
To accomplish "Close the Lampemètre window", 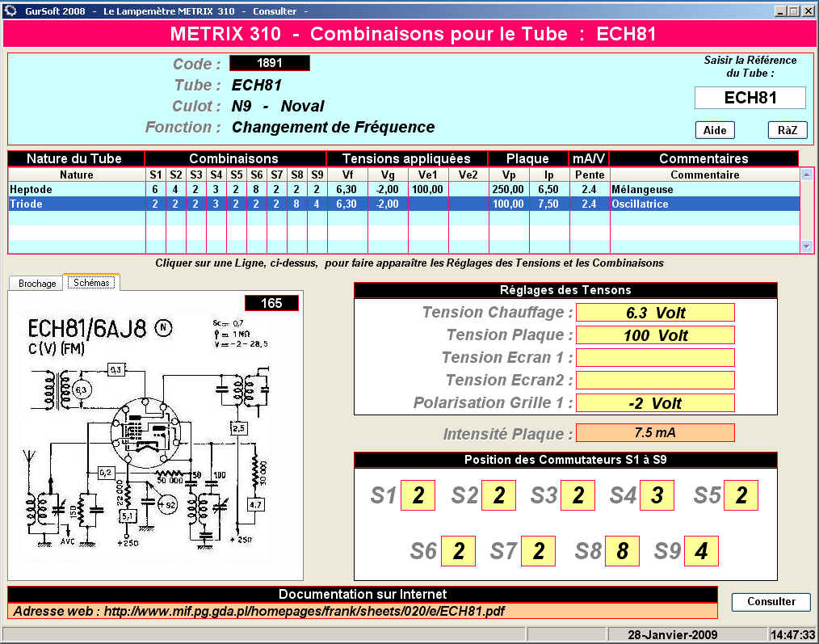I will click(808, 11).
